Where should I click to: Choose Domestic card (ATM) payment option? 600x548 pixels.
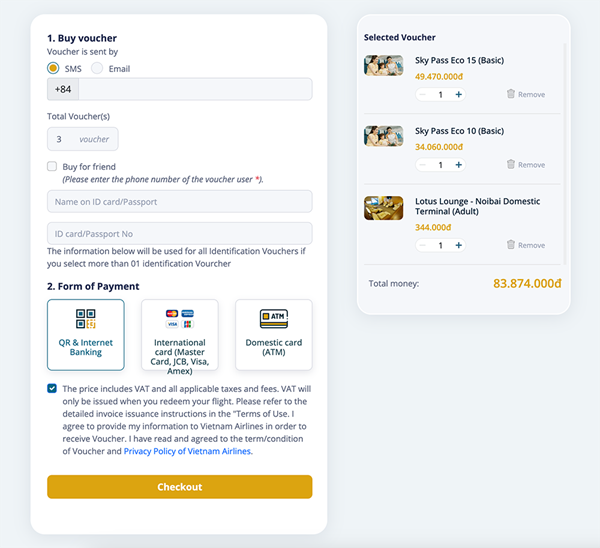click(x=274, y=335)
